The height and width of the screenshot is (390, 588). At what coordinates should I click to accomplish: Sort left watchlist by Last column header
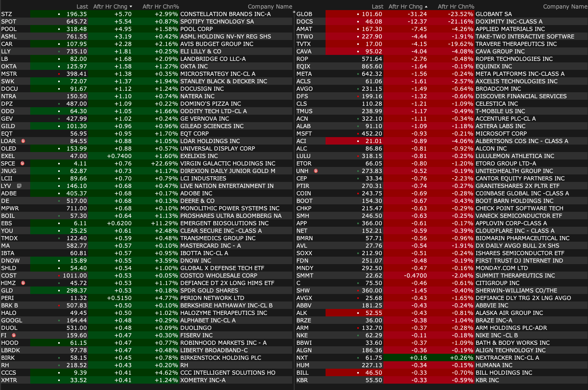[x=82, y=7]
